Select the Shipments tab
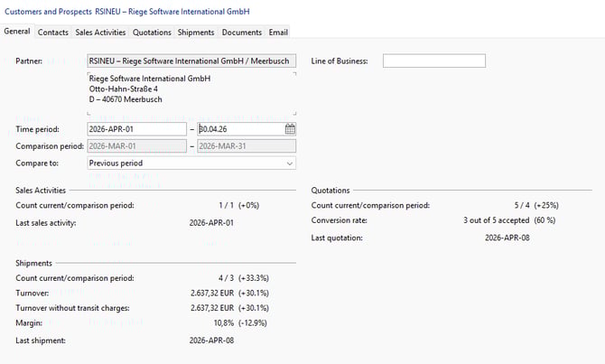Image resolution: width=605 pixels, height=364 pixels. 196,33
